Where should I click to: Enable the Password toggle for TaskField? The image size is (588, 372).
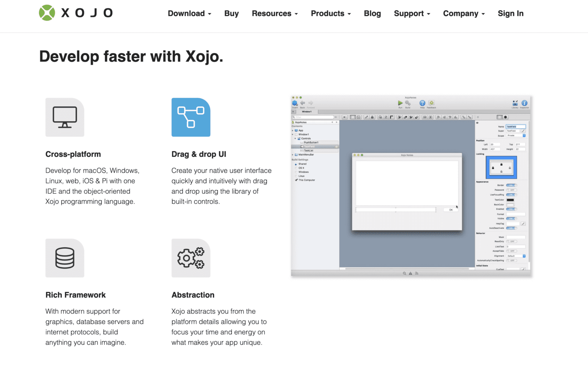click(511, 190)
